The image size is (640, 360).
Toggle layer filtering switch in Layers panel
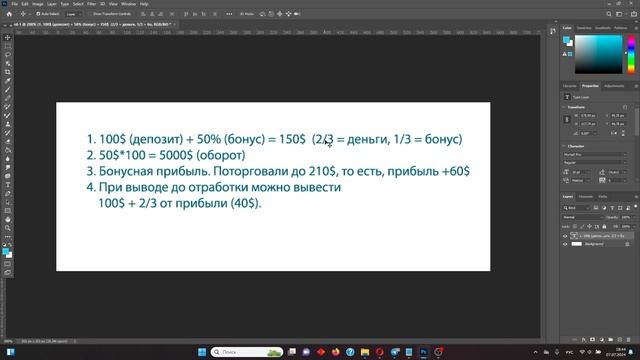pyautogui.click(x=636, y=206)
